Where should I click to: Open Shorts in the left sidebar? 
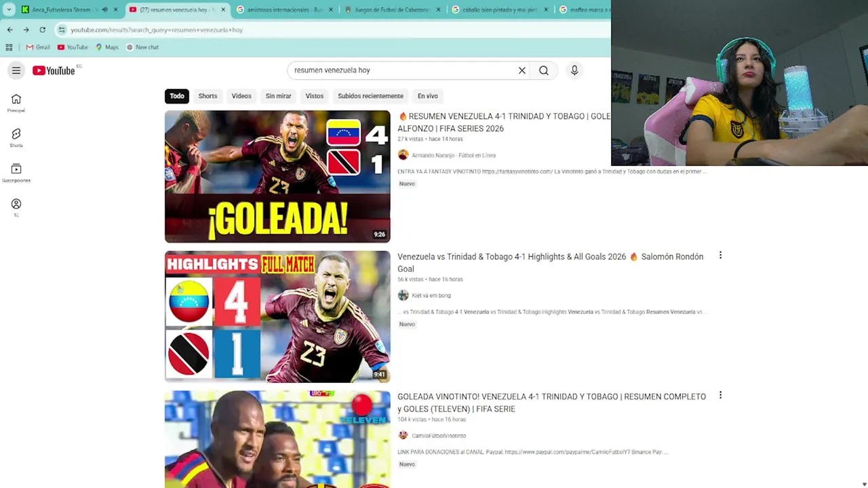click(16, 138)
